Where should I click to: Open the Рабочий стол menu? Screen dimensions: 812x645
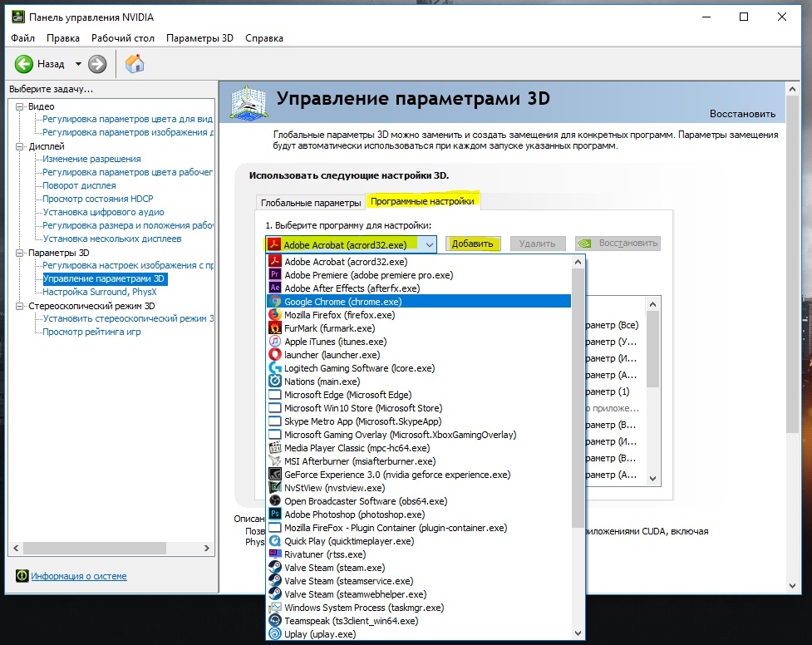click(123, 38)
